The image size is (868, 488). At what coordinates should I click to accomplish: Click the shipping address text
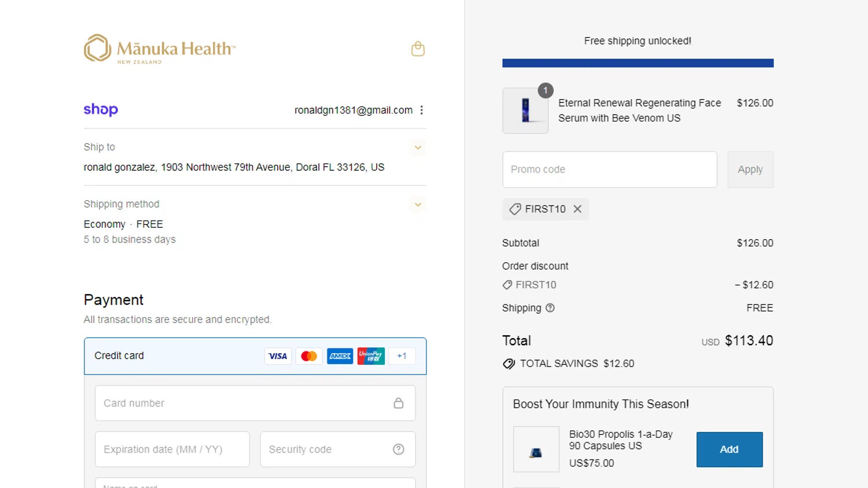[234, 167]
